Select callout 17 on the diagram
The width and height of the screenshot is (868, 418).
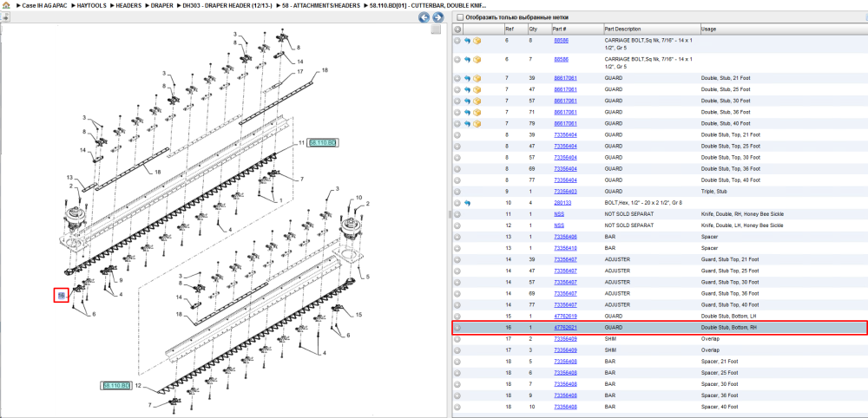coord(300,72)
